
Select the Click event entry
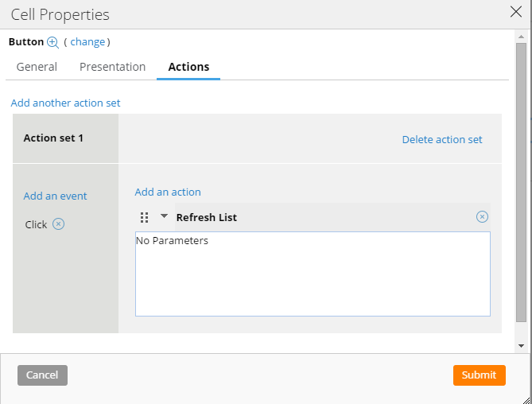pos(36,224)
